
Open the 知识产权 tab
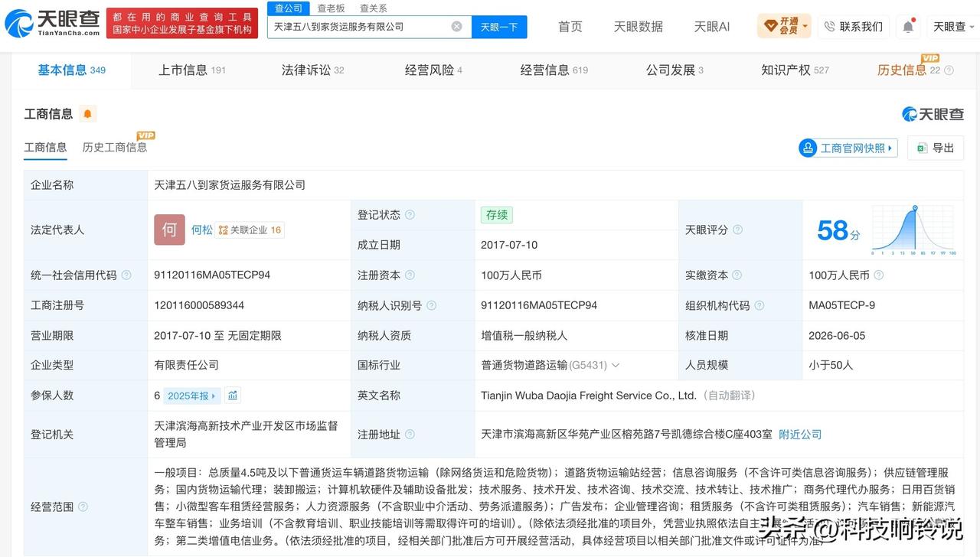tap(795, 70)
